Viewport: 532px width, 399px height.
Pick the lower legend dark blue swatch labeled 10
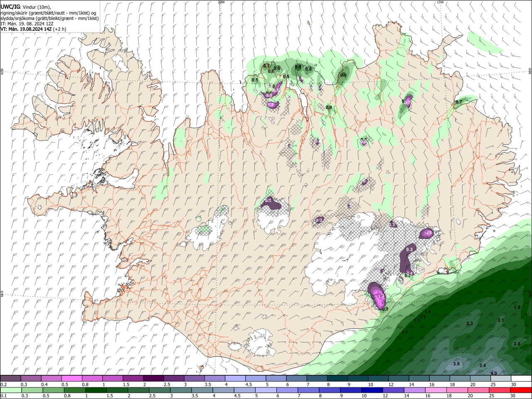(x=372, y=390)
